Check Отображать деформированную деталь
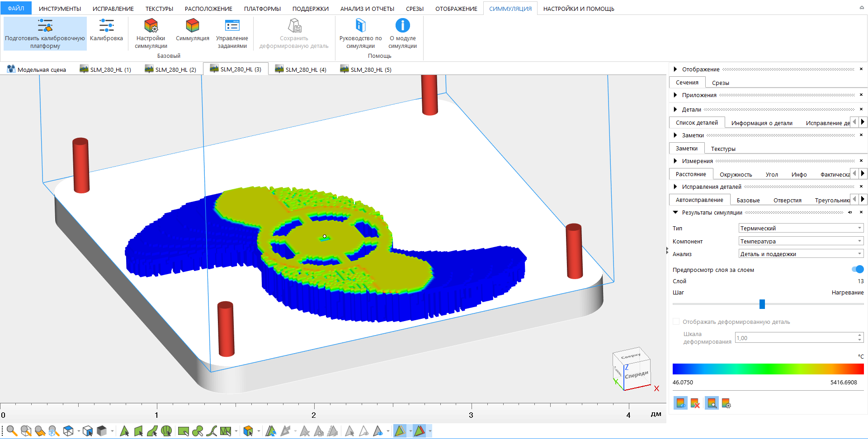The height and width of the screenshot is (439, 868). pos(676,322)
